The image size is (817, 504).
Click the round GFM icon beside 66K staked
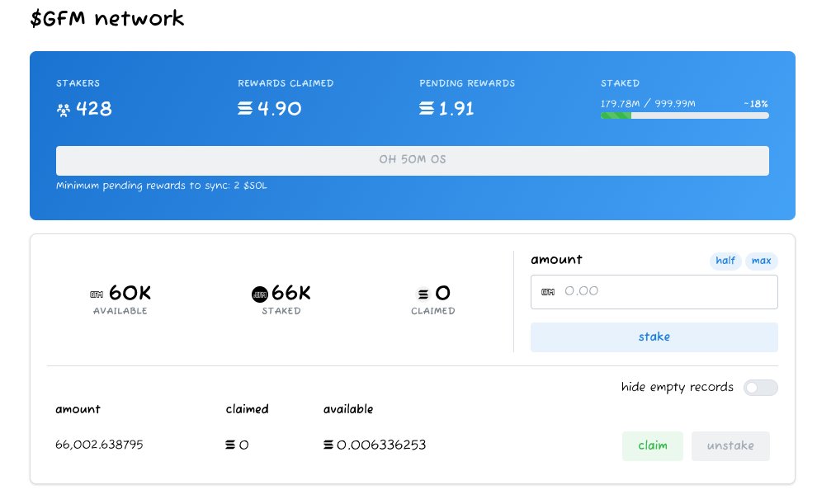tap(259, 294)
